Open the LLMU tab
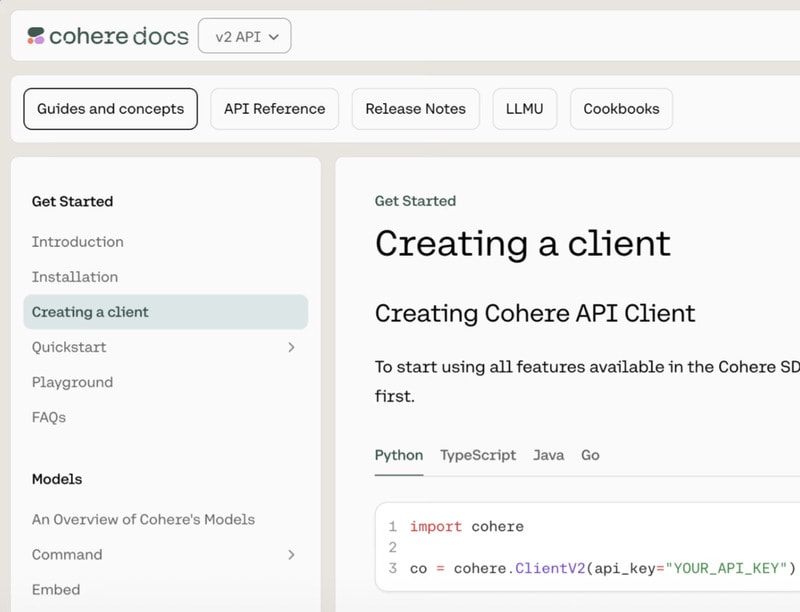This screenshot has height=612, width=800. point(524,109)
